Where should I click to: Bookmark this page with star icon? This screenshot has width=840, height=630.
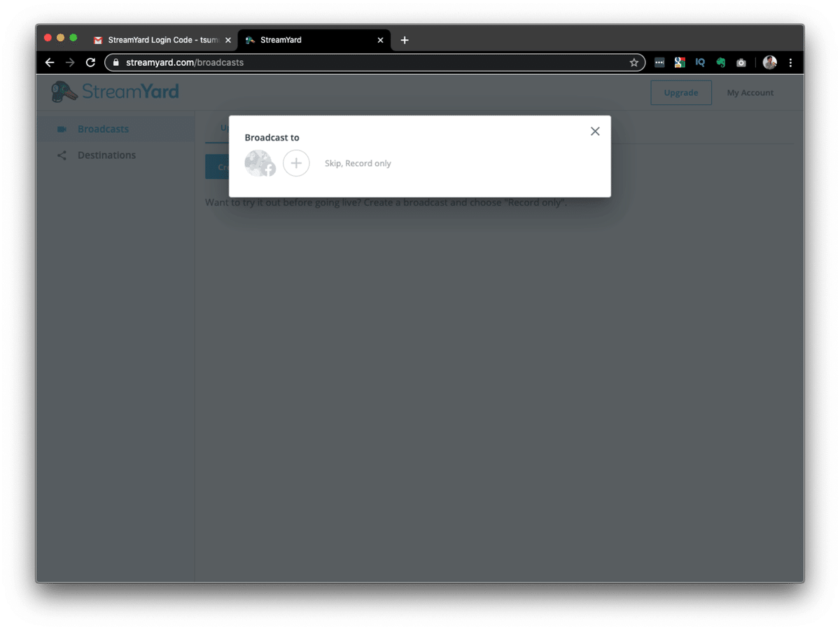634,62
